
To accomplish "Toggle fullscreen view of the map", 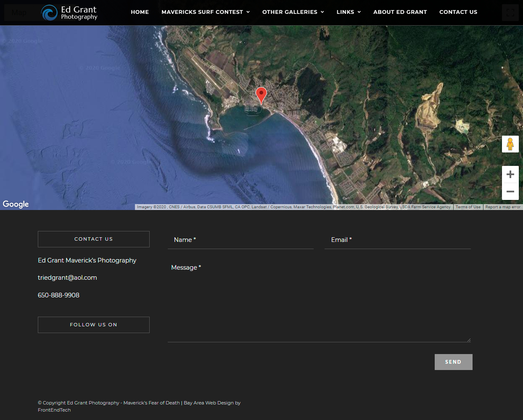I will (510, 13).
